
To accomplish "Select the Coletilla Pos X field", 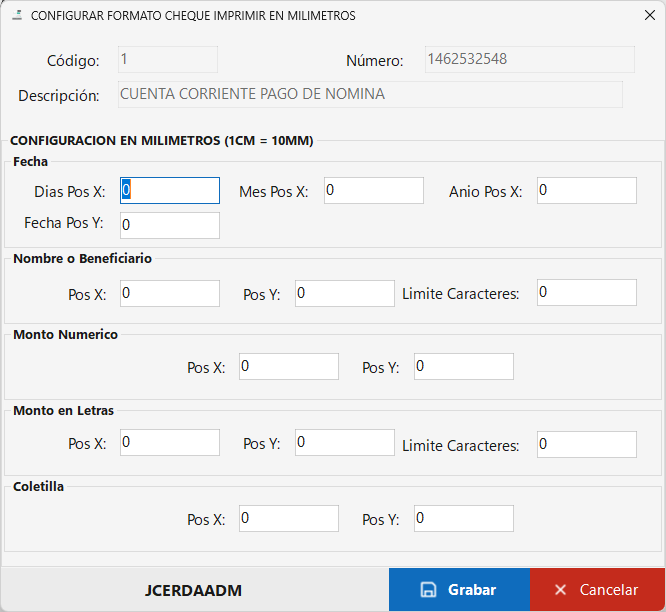I will 289,518.
